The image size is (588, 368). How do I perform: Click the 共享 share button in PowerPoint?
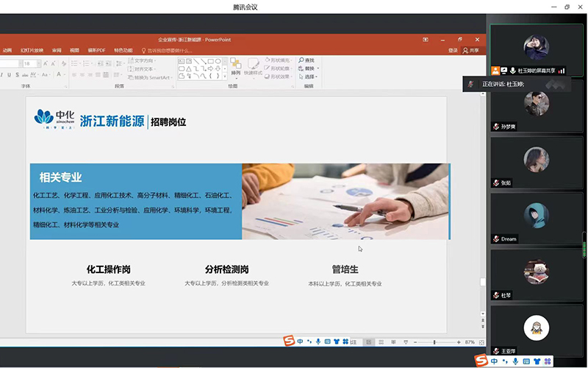pyautogui.click(x=471, y=50)
